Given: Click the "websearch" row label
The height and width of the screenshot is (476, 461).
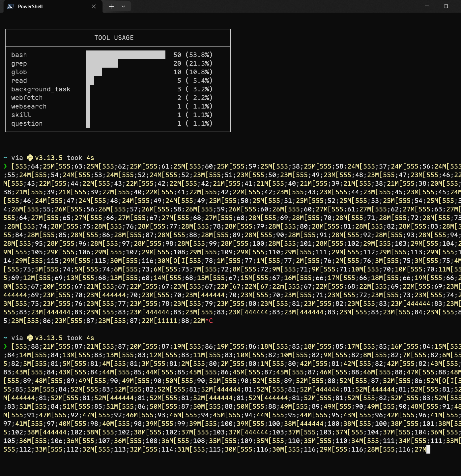Looking at the screenshot, I should tap(29, 106).
